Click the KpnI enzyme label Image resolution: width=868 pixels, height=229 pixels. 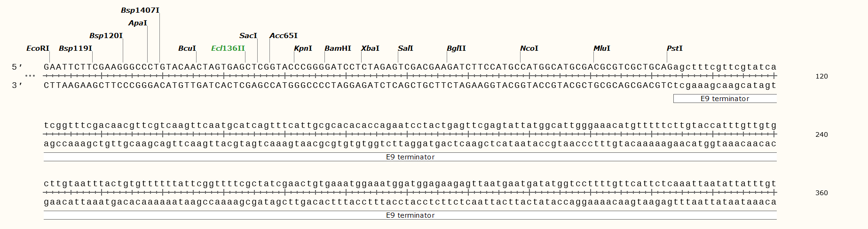[x=303, y=48]
